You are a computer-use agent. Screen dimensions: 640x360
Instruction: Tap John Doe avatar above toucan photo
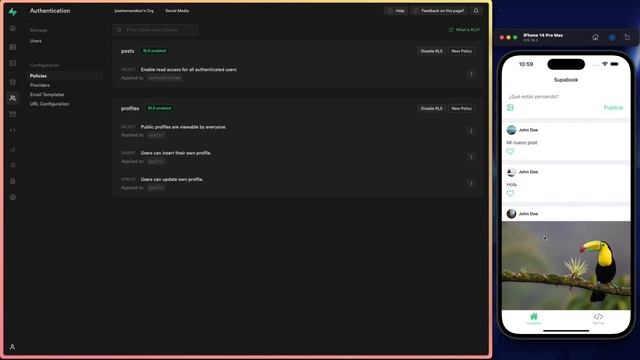point(511,213)
